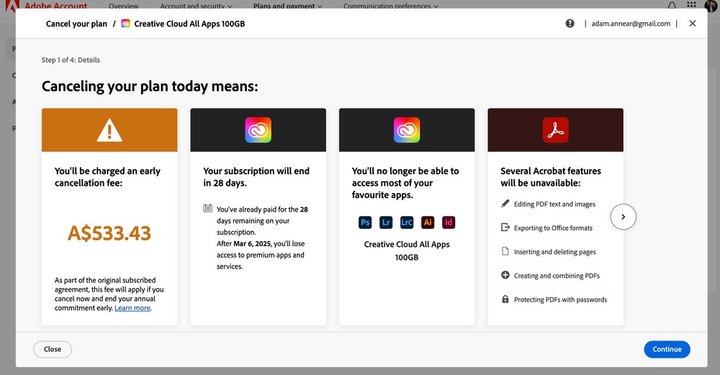Viewport: 720px width, 375px height.
Task: Click the Acrobat logo icon
Action: 556,130
